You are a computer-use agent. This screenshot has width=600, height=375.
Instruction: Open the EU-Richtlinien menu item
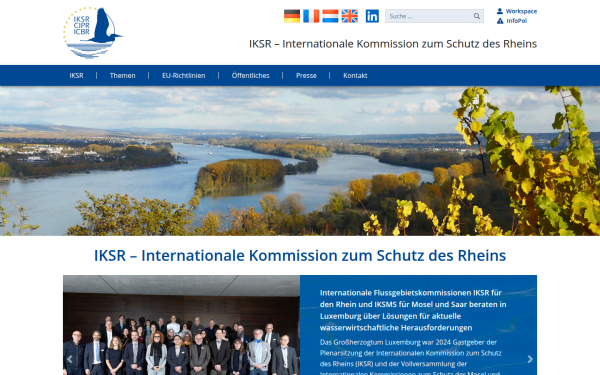(184, 75)
